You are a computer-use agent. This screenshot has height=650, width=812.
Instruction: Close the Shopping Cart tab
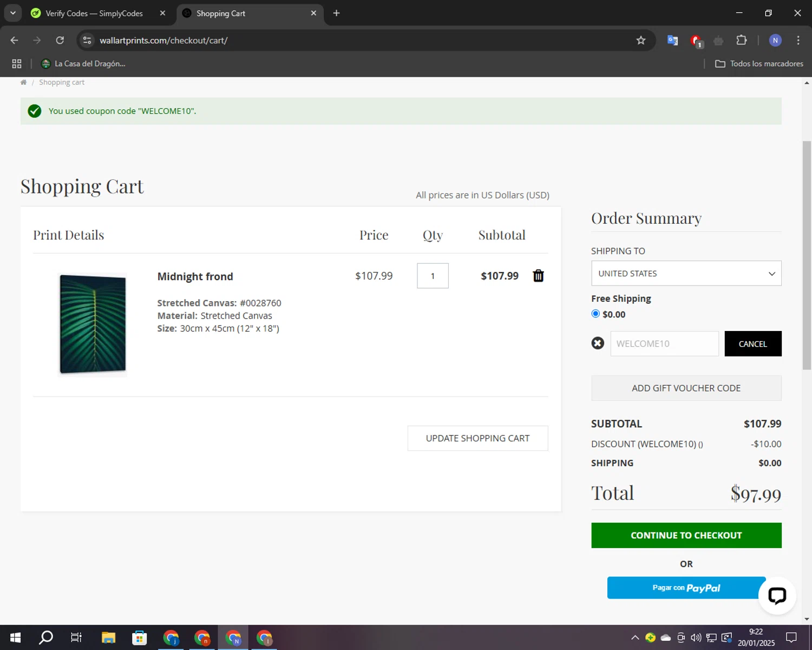pos(313,13)
